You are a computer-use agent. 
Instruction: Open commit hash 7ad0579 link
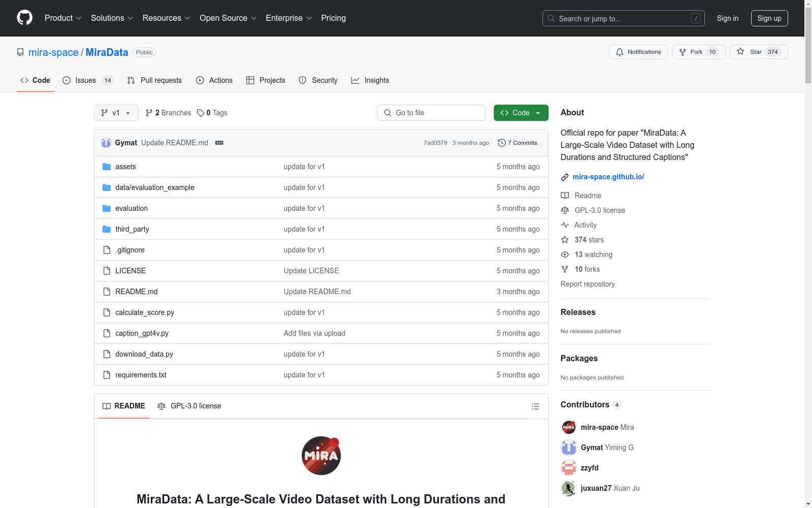tap(435, 143)
